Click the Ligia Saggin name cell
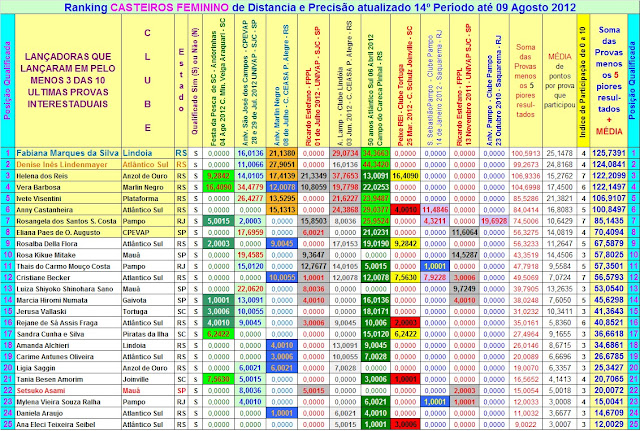This screenshot has width=640, height=431. tap(68, 368)
